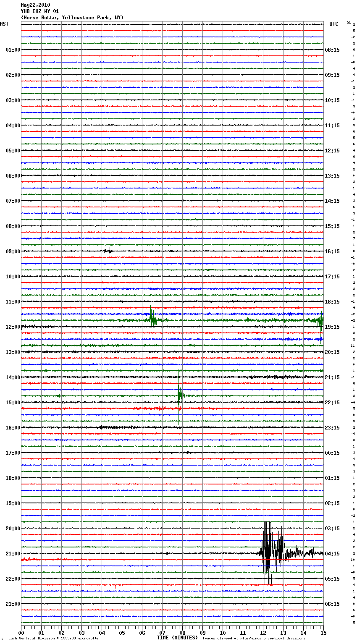Screen dimensions: 357x644
Task: Select the 23:00 MST time label
Action: point(13,604)
